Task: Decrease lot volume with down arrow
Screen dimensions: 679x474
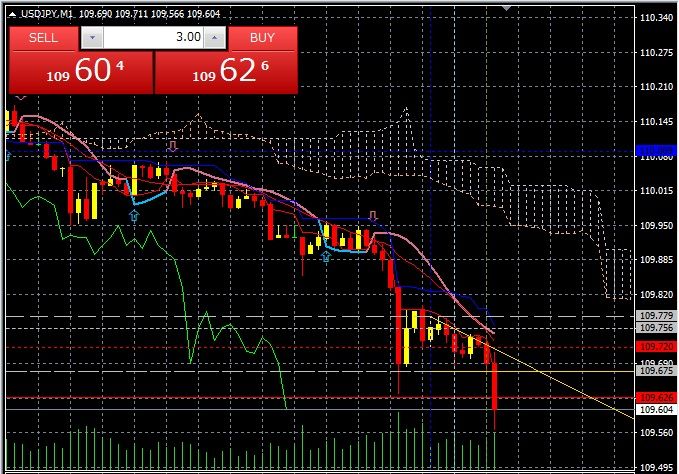Action: 92,38
